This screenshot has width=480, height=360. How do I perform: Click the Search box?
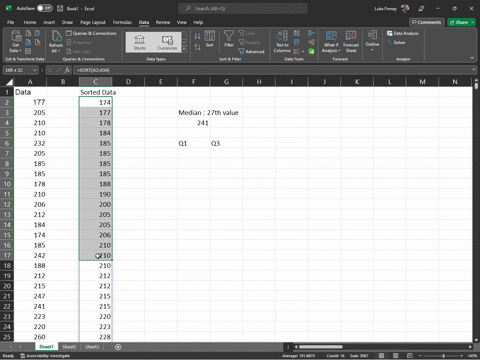[x=243, y=8]
